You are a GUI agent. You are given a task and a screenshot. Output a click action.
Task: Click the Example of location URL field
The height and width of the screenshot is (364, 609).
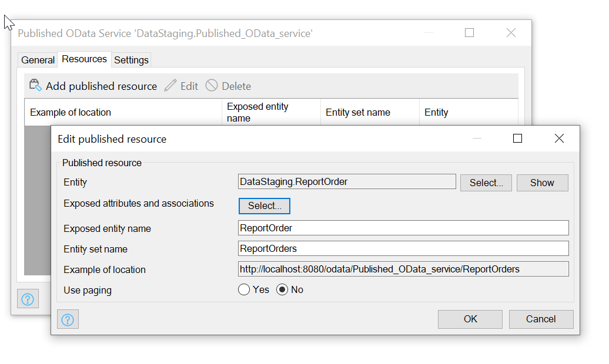(403, 268)
